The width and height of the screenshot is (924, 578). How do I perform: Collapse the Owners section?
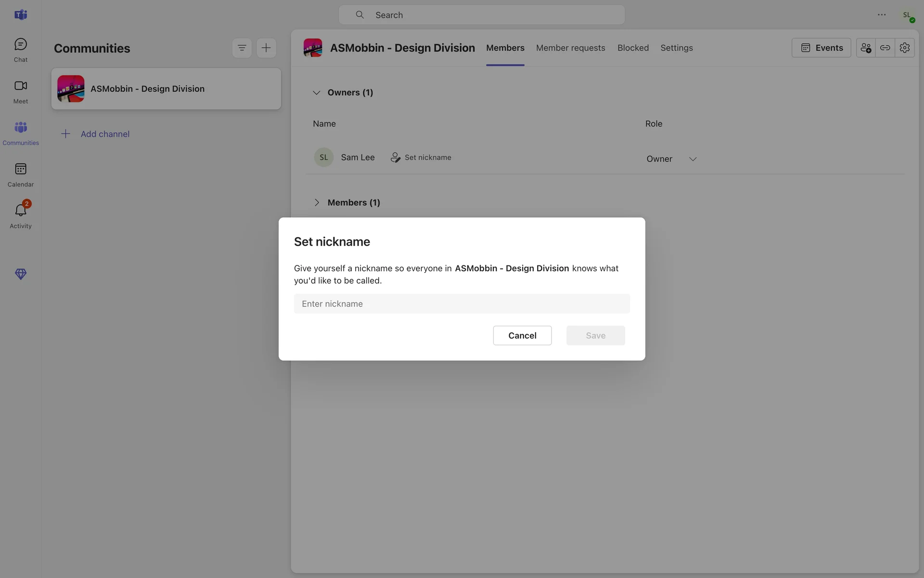[316, 92]
